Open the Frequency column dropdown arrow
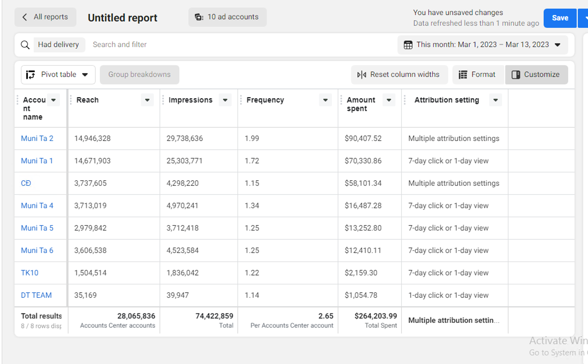 [x=325, y=100]
